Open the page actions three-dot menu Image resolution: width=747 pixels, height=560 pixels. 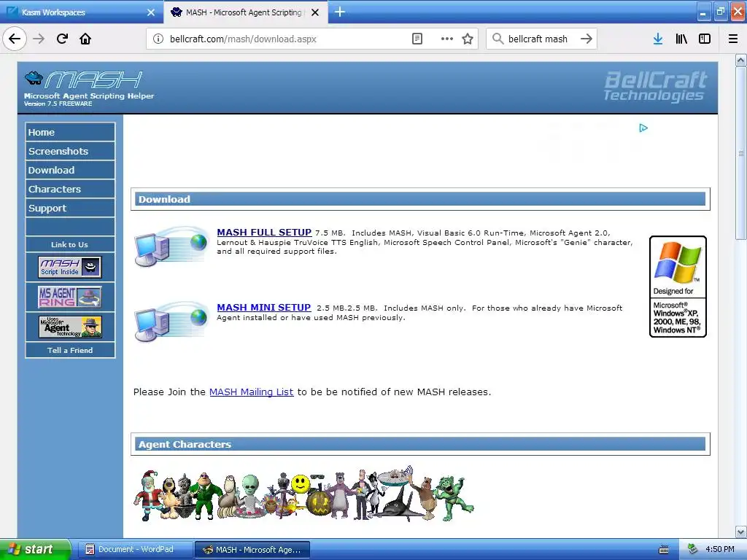point(447,39)
